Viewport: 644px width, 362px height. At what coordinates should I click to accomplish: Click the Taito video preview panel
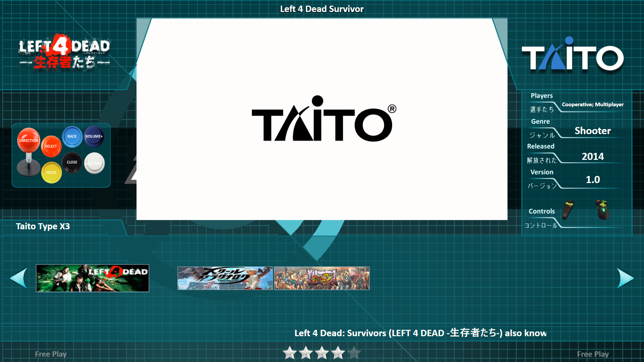point(322,119)
